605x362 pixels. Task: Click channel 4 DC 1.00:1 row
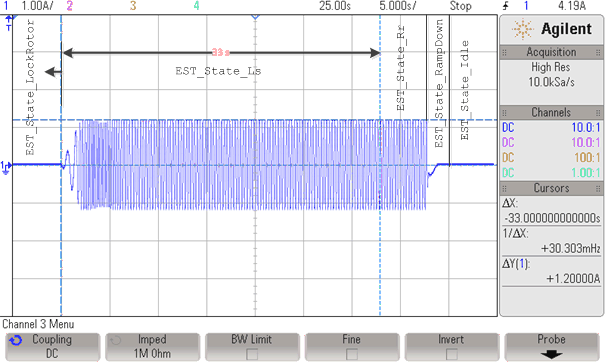(551, 173)
